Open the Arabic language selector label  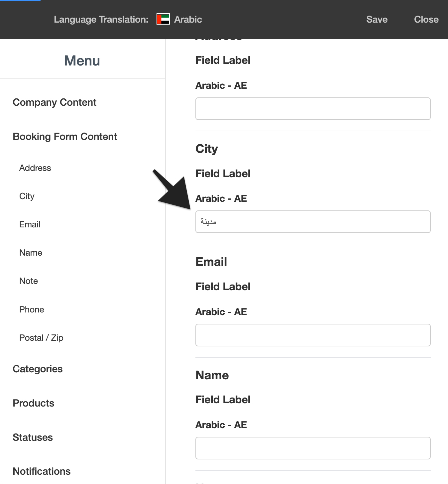(188, 19)
